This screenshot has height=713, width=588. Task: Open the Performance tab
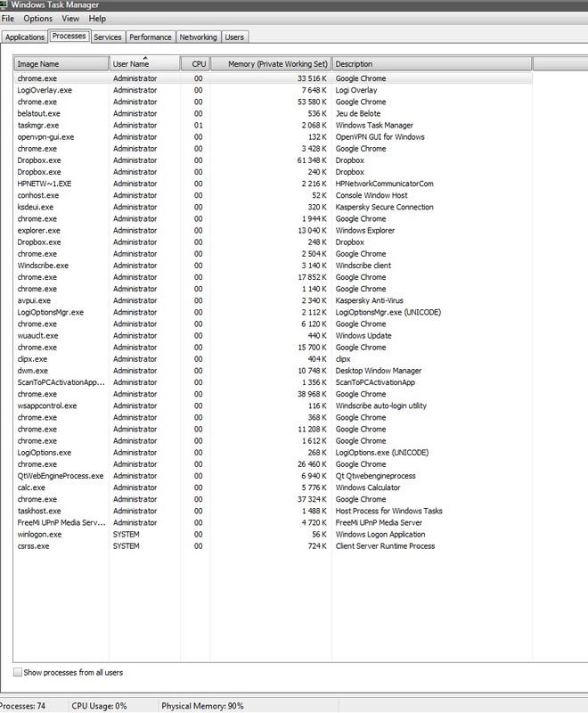tap(150, 37)
